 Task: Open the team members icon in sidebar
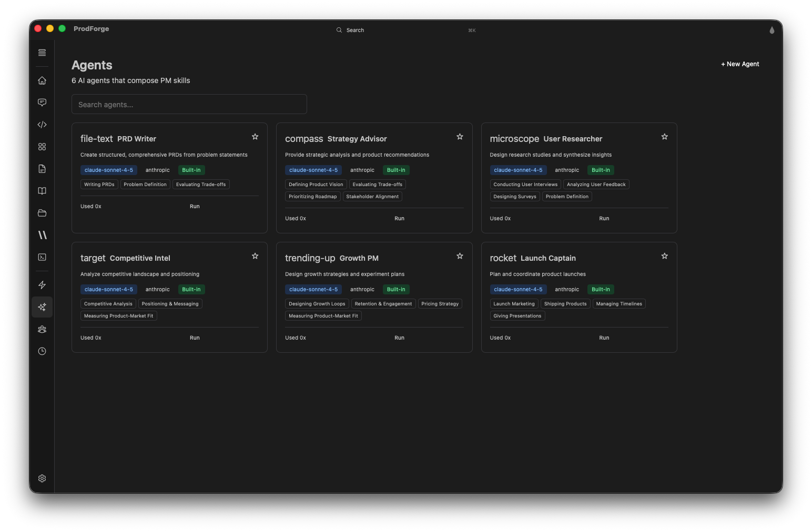42,329
